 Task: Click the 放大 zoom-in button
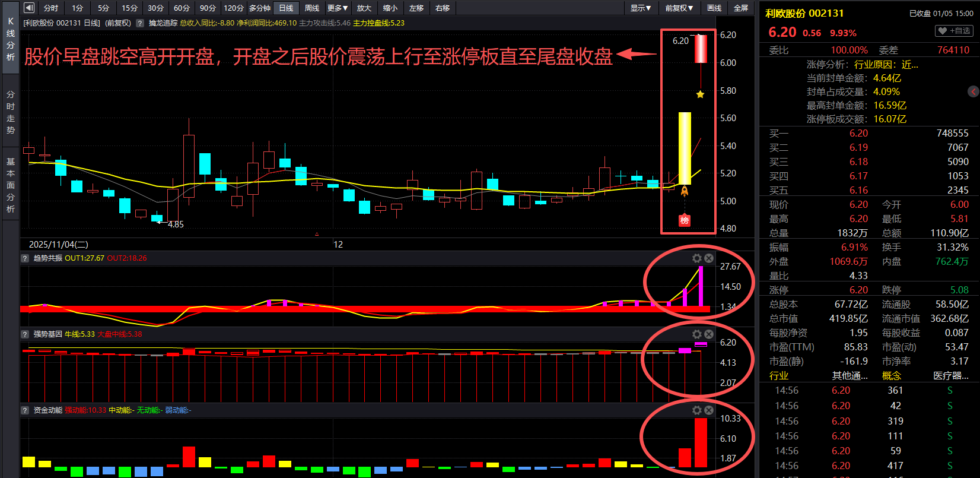[x=364, y=8]
